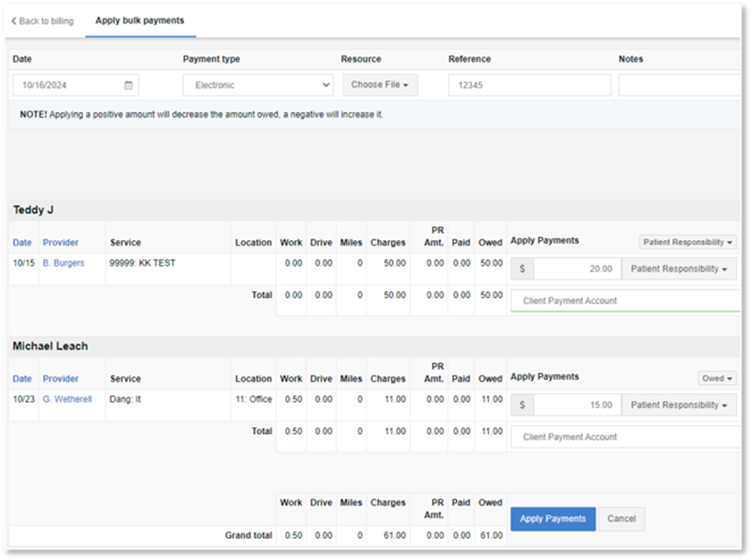The height and width of the screenshot is (560, 752).
Task: Click the 20.00 payment amount field
Action: click(x=578, y=269)
